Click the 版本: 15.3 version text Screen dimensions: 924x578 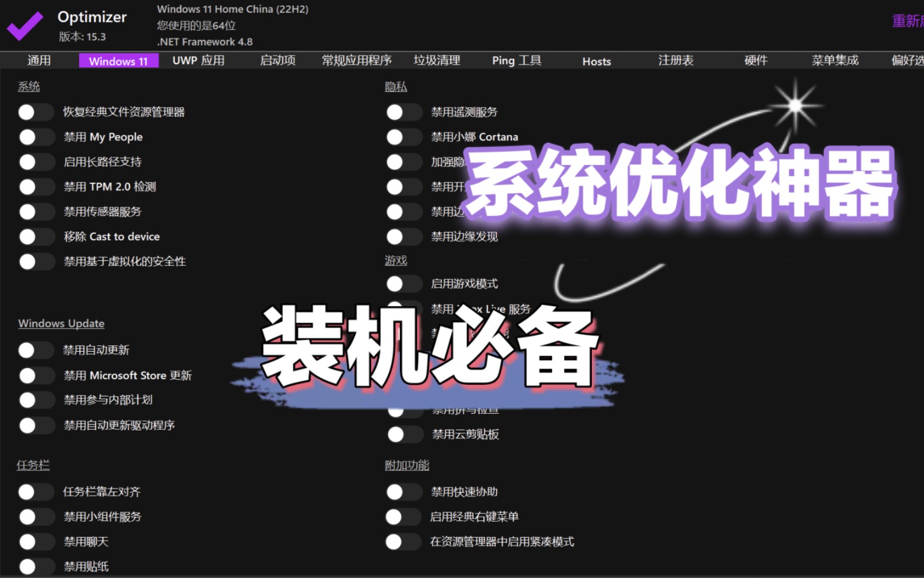pos(82,37)
